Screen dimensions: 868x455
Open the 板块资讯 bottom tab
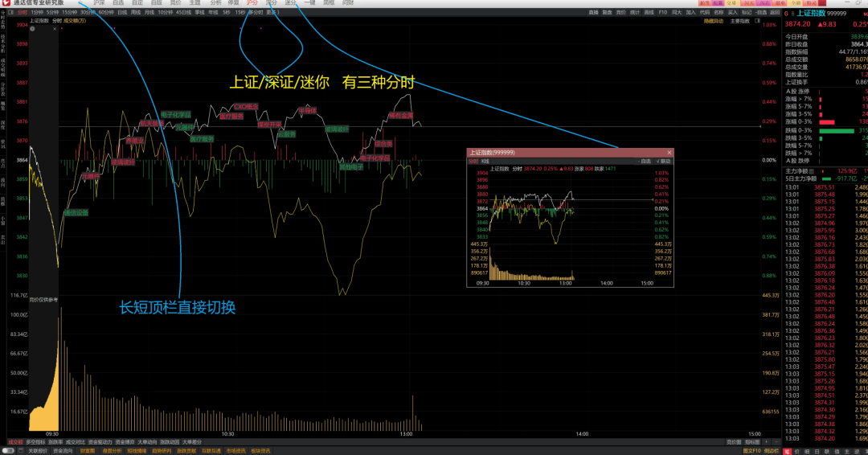pyautogui.click(x=260, y=451)
